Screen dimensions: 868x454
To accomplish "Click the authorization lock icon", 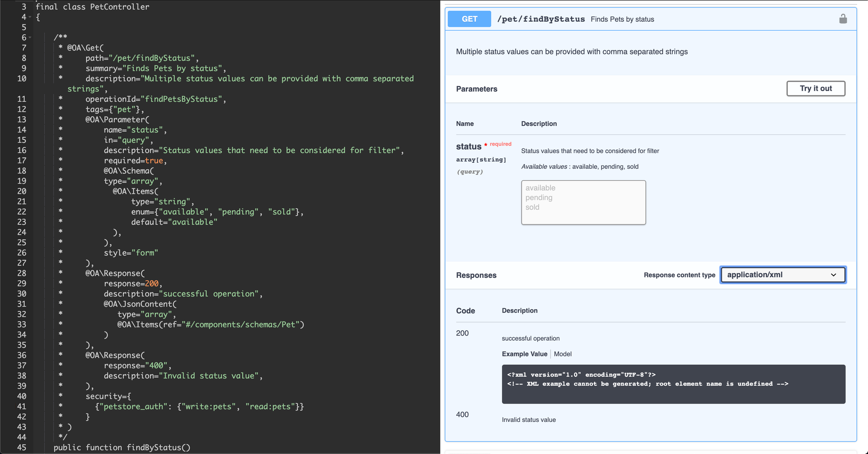I will [843, 19].
